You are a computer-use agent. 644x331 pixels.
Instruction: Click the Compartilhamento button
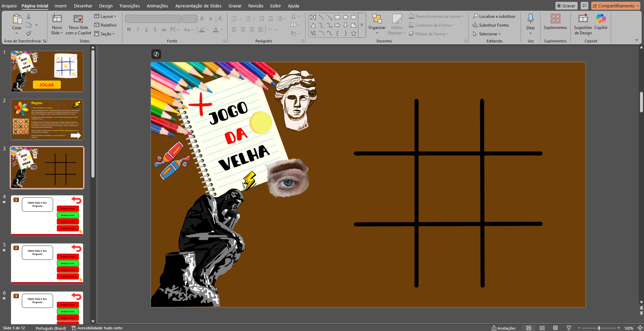[615, 6]
